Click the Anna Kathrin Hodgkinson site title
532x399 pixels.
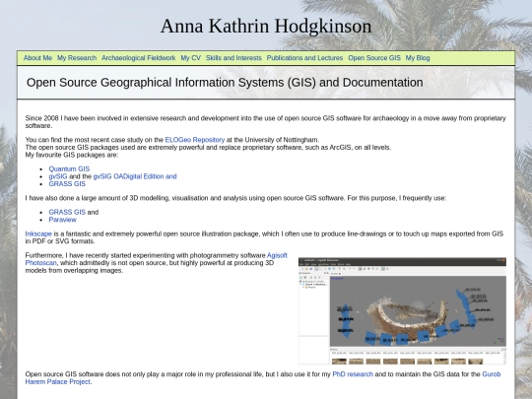click(266, 27)
